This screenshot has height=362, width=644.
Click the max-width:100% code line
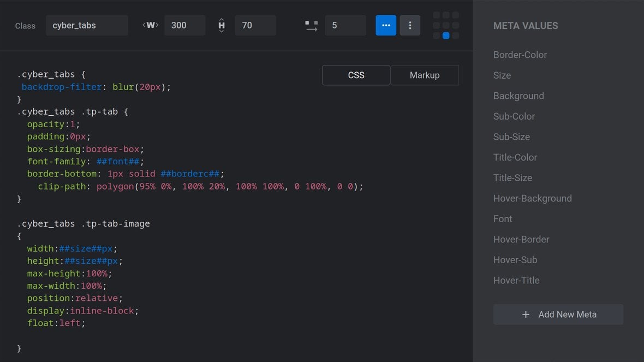coord(67,286)
